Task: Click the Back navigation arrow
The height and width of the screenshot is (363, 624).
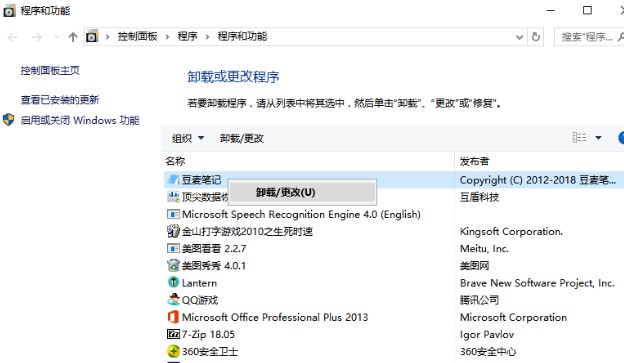Action: pyautogui.click(x=13, y=37)
